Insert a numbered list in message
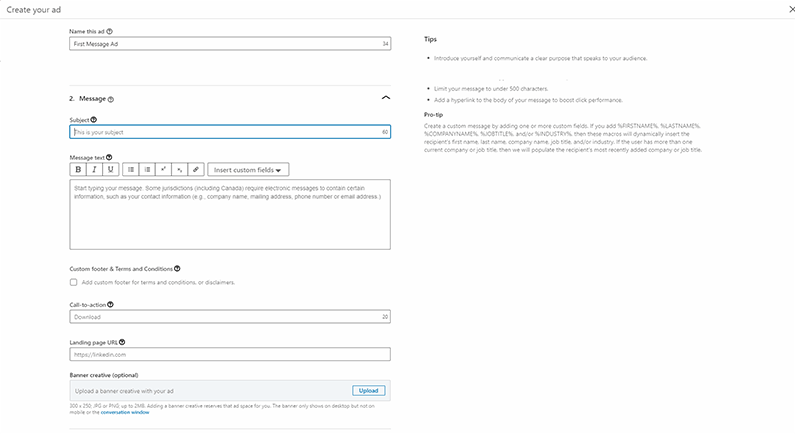Screen dimensions: 795x434 (147, 170)
